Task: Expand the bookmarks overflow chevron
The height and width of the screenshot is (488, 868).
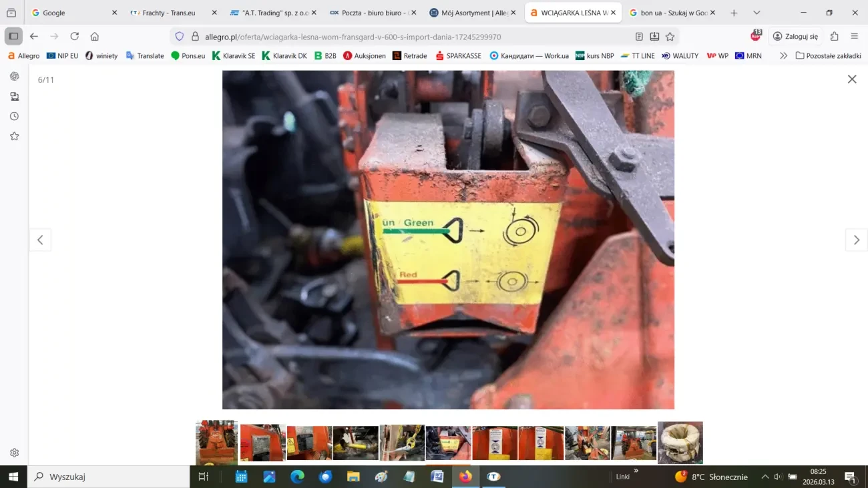Action: point(783,56)
